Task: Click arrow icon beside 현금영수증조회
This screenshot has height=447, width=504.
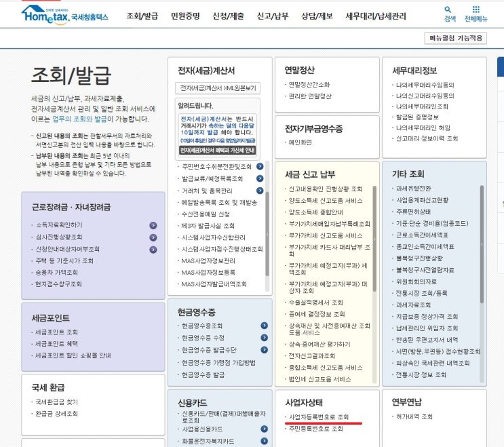Action: click(265, 326)
